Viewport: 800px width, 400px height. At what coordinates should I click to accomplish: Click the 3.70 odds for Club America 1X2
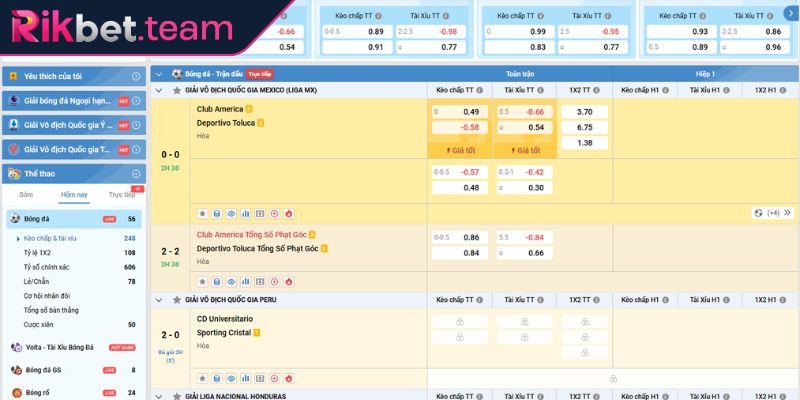(x=585, y=112)
